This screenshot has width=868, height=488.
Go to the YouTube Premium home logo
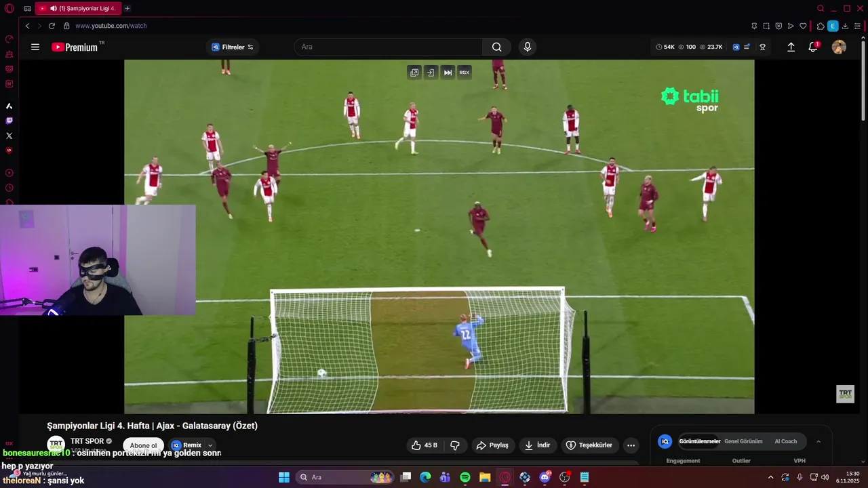(75, 47)
